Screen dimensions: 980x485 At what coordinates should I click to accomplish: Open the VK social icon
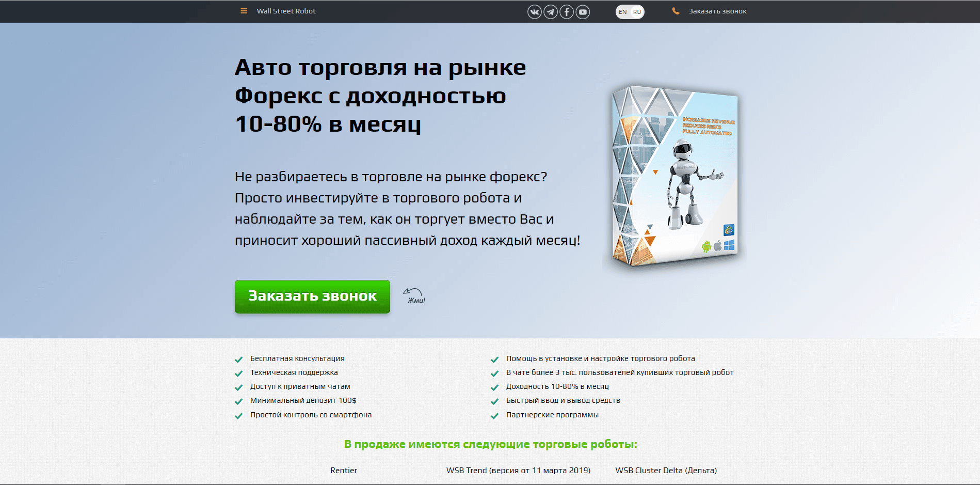point(534,11)
